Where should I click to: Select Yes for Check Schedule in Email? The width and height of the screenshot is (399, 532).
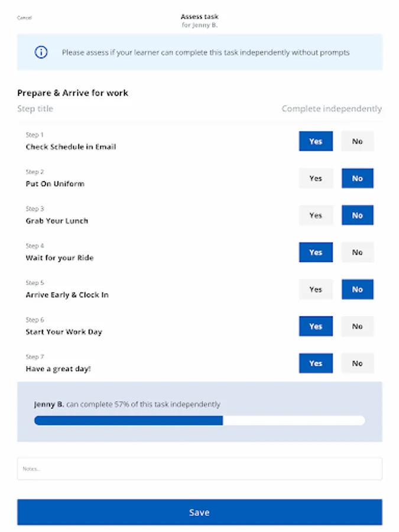(316, 141)
